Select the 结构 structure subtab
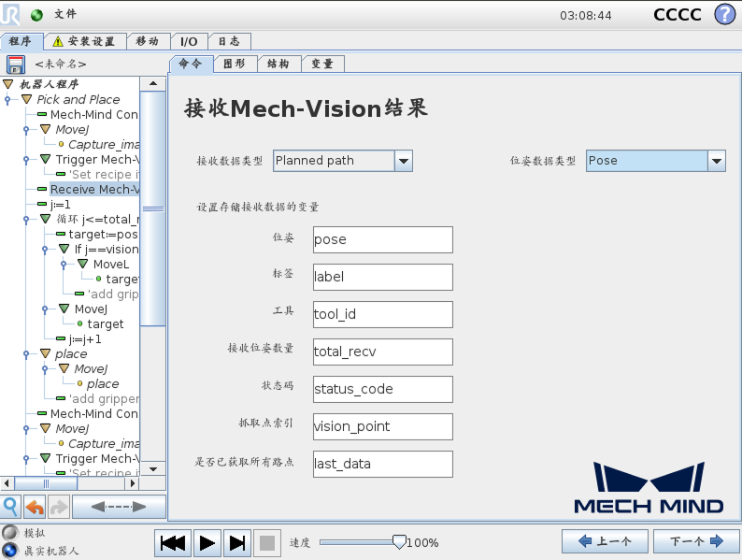Image resolution: width=742 pixels, height=560 pixels. 278,64
